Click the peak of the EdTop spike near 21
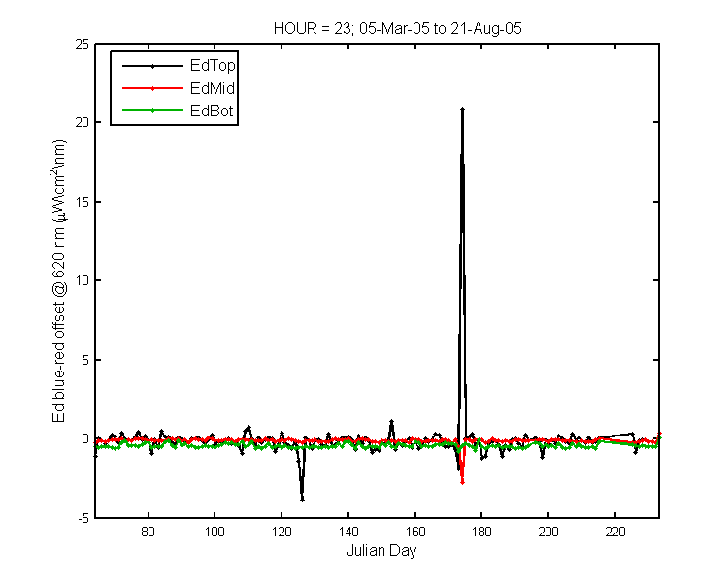The width and height of the screenshot is (728, 582). pyautogui.click(x=462, y=109)
